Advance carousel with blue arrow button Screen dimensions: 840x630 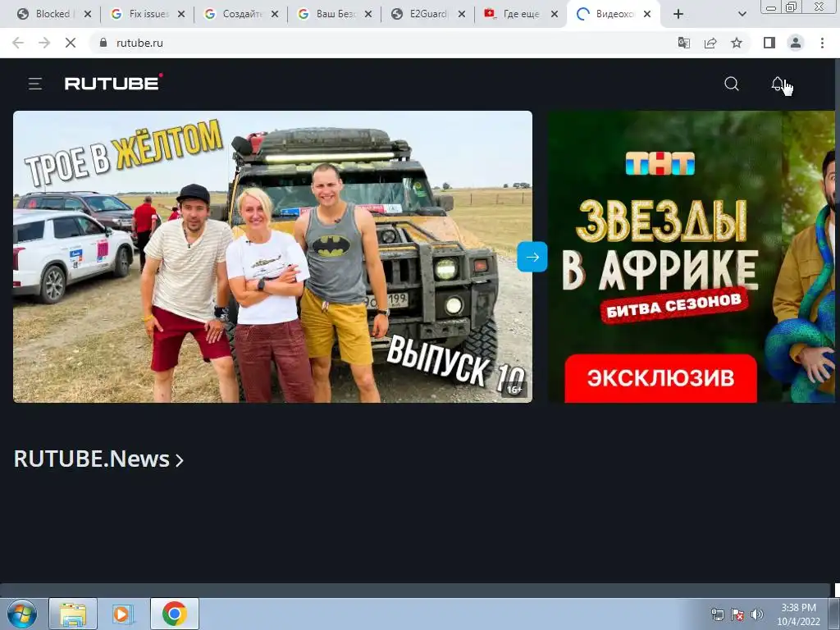click(532, 257)
